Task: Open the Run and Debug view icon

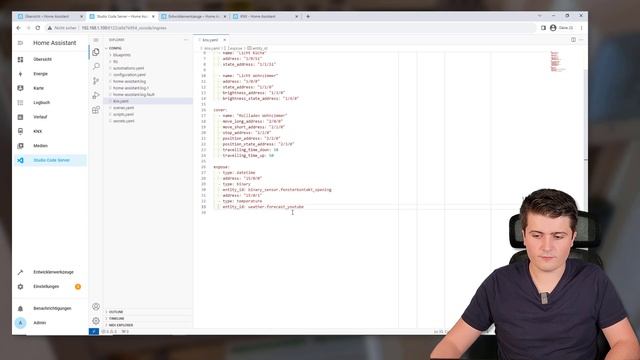Action: pos(96,95)
